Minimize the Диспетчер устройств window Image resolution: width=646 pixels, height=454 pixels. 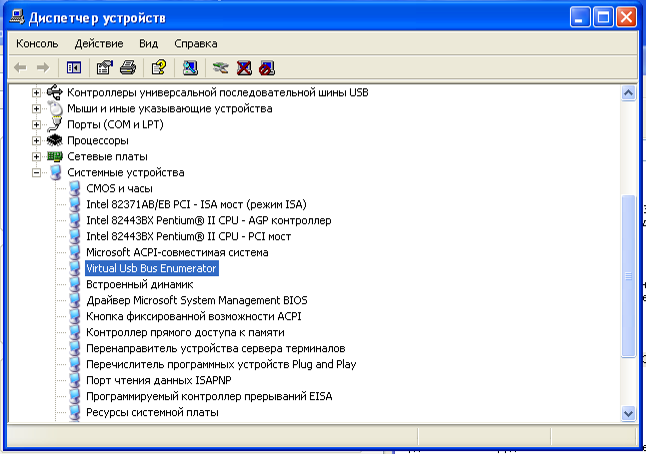click(580, 17)
